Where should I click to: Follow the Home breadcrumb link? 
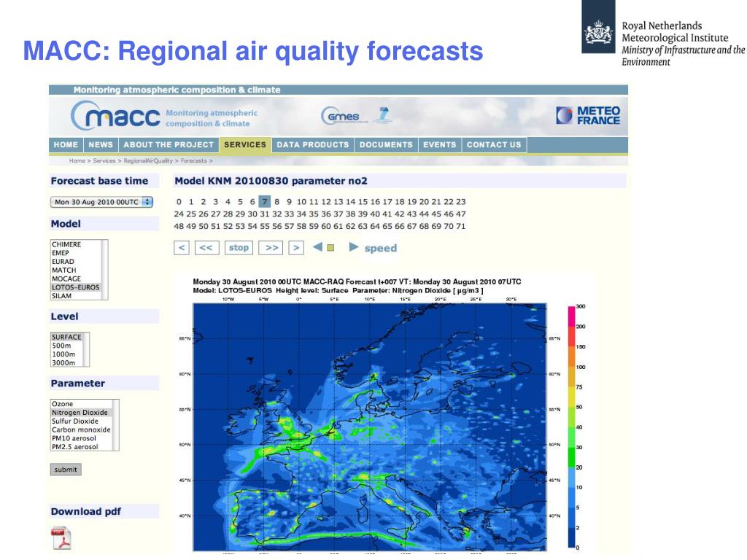77,161
